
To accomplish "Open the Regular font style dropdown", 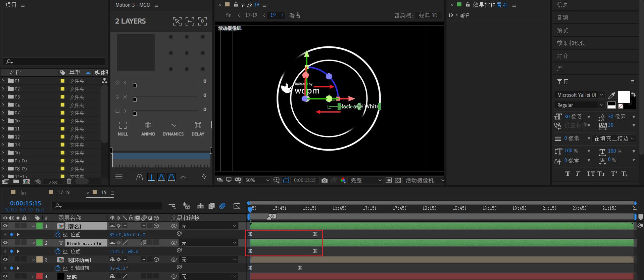I will click(579, 105).
